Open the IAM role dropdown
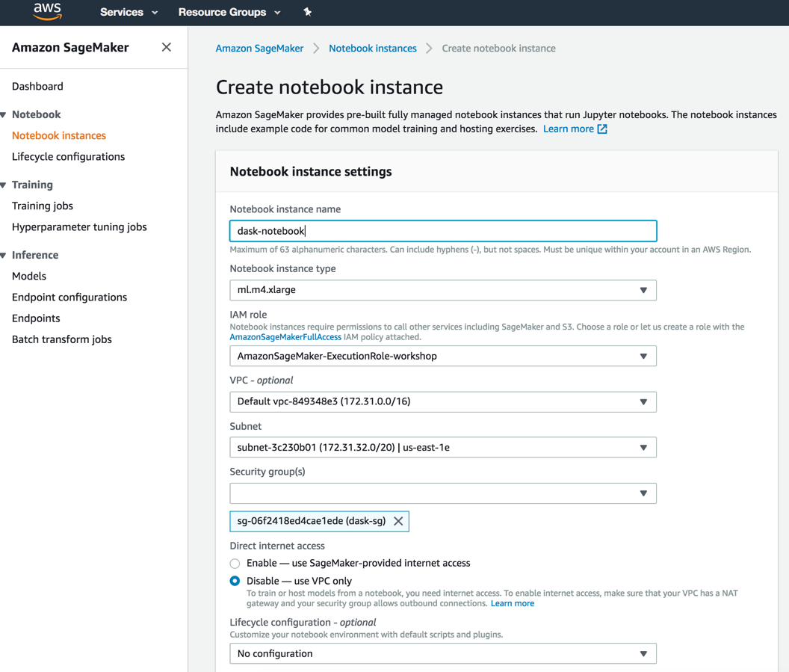This screenshot has width=789, height=672. 442,357
